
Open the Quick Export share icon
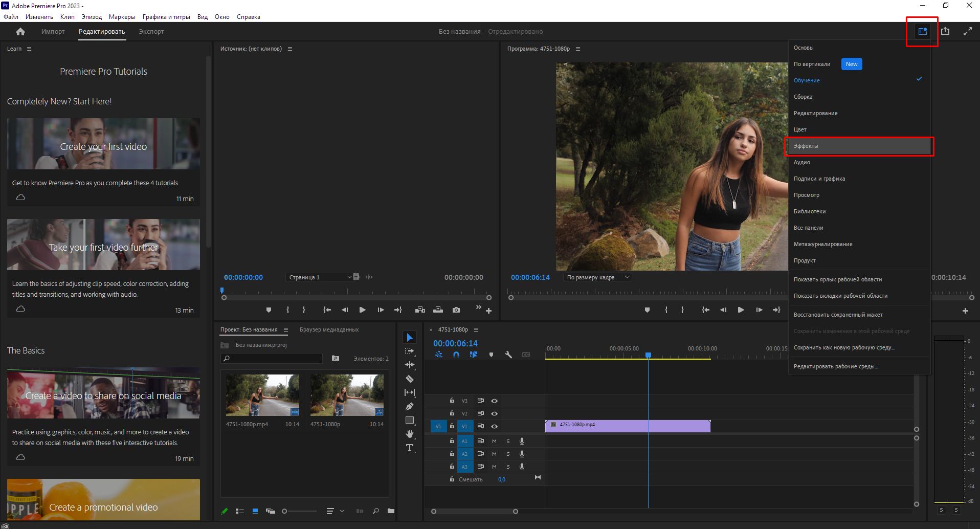point(945,31)
